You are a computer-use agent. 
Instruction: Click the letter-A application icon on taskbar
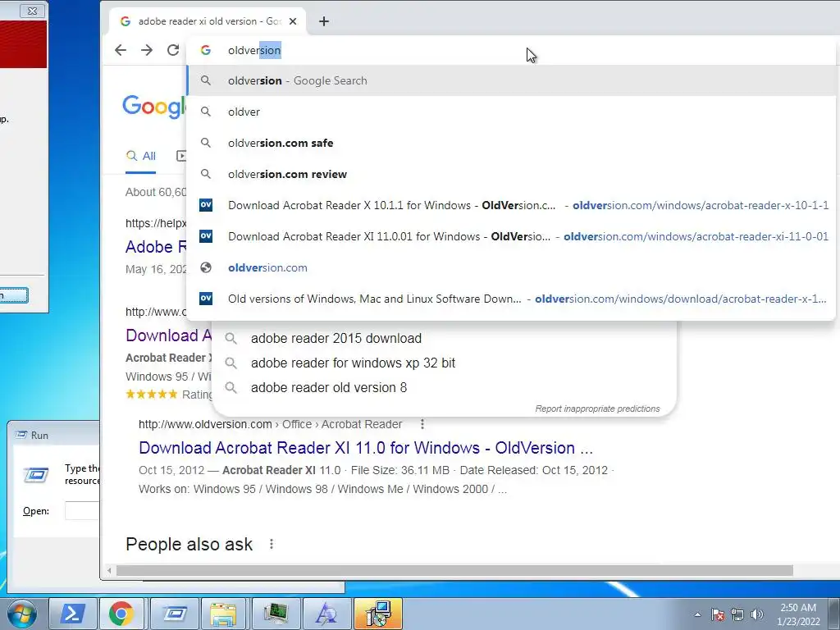click(326, 614)
